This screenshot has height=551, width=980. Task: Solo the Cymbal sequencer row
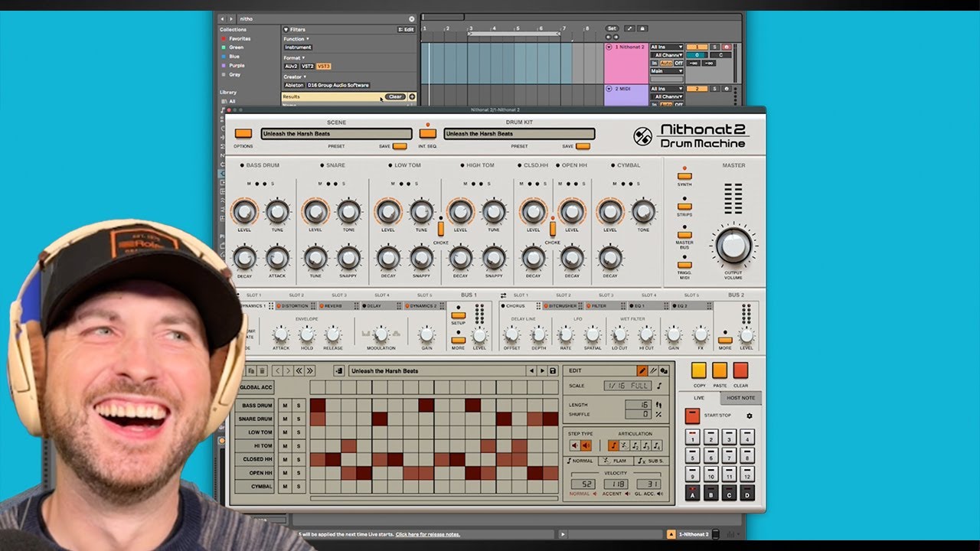[299, 487]
